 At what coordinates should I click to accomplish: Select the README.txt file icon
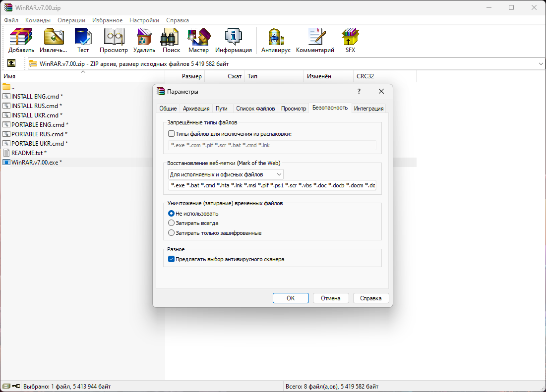(6, 153)
